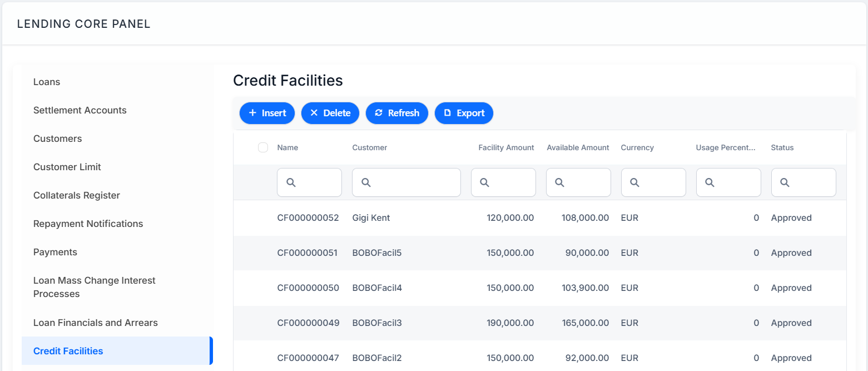Sort by Facility Amount column header
This screenshot has height=371, width=868.
pos(506,147)
